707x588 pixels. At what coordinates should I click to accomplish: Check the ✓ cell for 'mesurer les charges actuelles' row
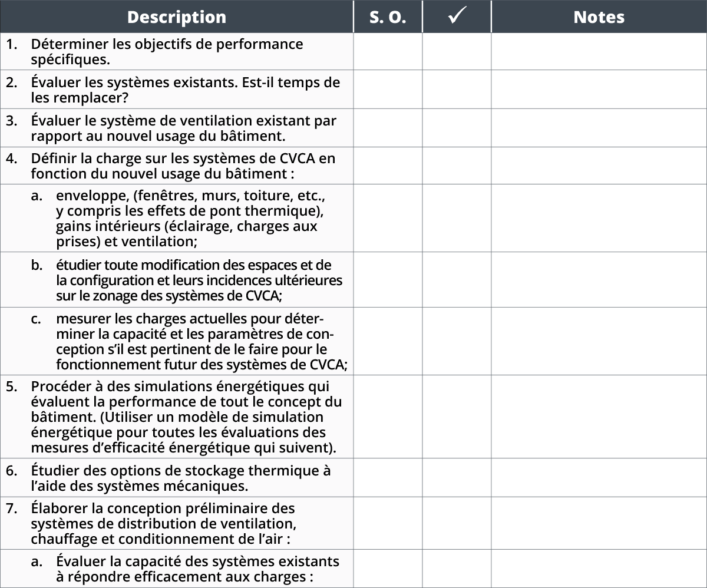457,341
